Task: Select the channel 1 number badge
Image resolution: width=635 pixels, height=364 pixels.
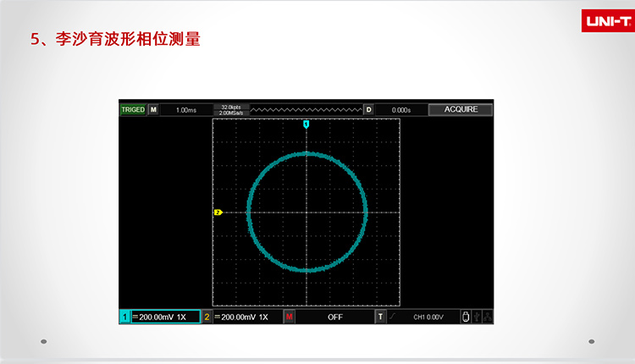Action: click(x=124, y=317)
